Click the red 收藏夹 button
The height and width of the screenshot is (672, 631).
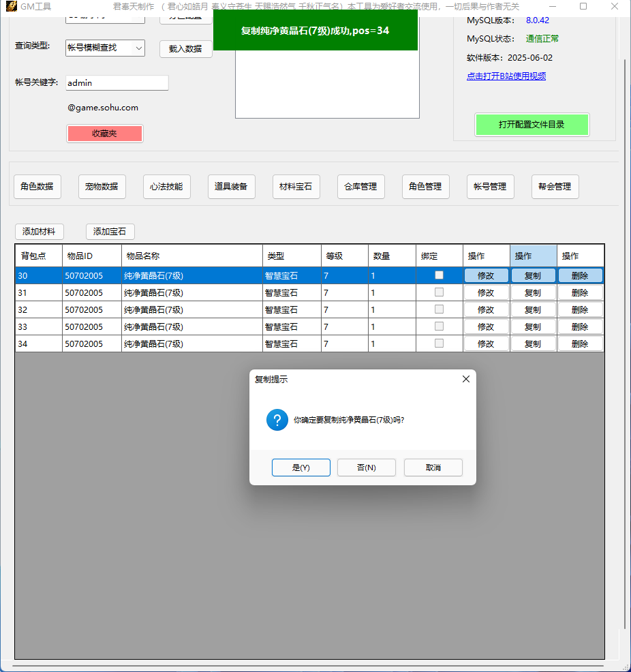pyautogui.click(x=104, y=134)
